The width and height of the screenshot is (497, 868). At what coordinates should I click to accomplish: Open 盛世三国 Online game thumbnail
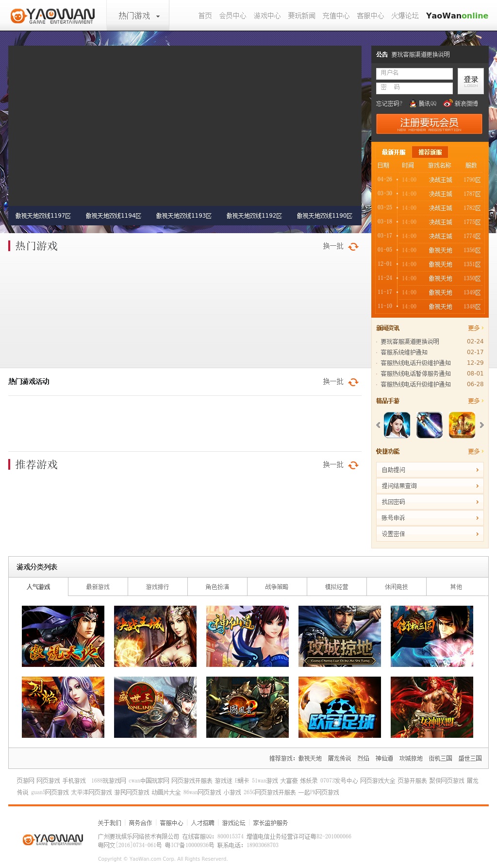[155, 707]
